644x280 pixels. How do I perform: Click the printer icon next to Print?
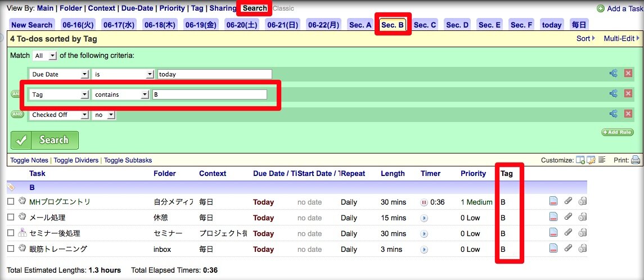[636, 160]
